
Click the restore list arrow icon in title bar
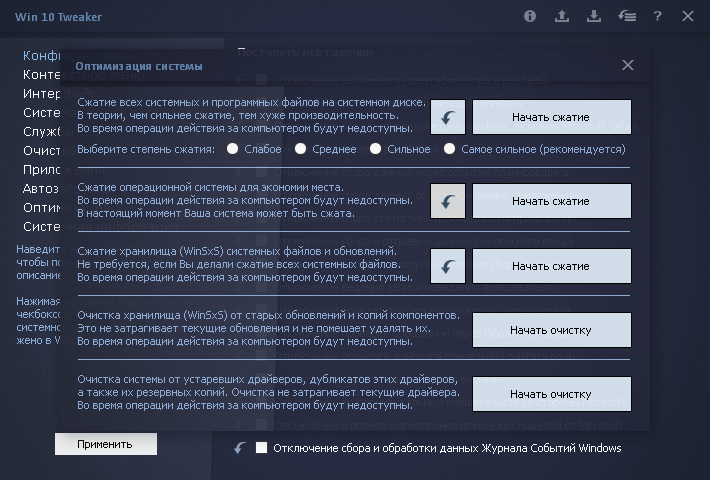click(x=627, y=16)
